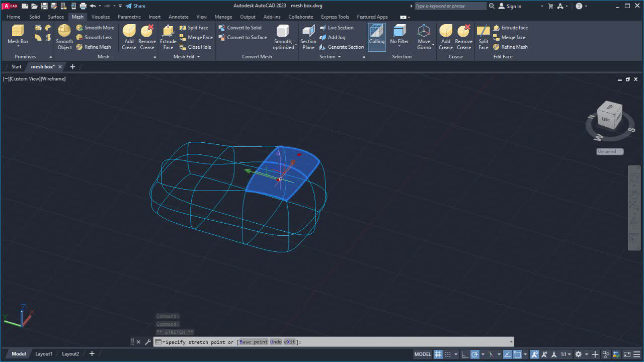Switch to the Solid ribbon tab
The width and height of the screenshot is (644, 362).
pyautogui.click(x=34, y=17)
